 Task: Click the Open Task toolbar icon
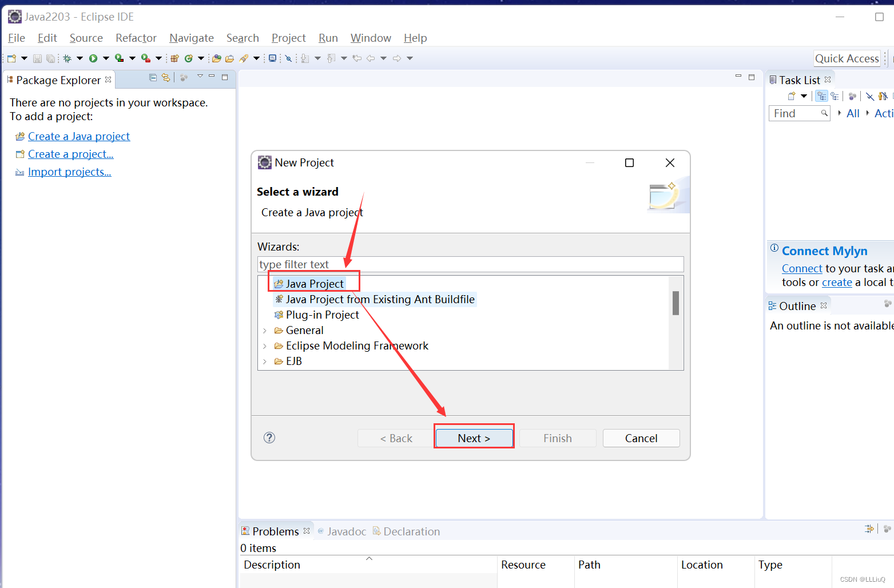(229, 58)
